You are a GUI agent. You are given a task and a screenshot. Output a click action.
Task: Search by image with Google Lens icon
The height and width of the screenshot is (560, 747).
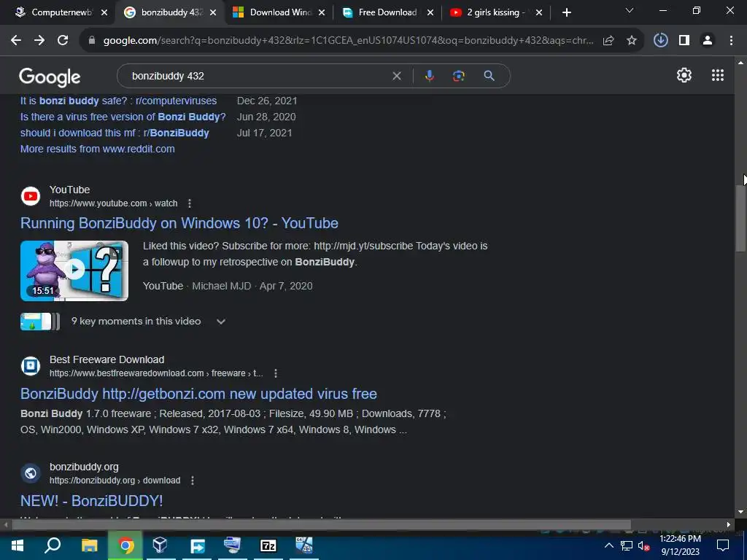pos(459,76)
